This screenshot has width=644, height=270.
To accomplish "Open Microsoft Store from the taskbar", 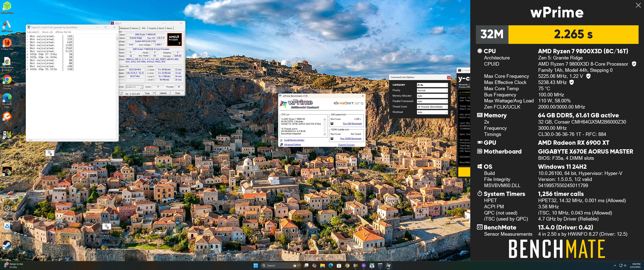I will coord(339,265).
